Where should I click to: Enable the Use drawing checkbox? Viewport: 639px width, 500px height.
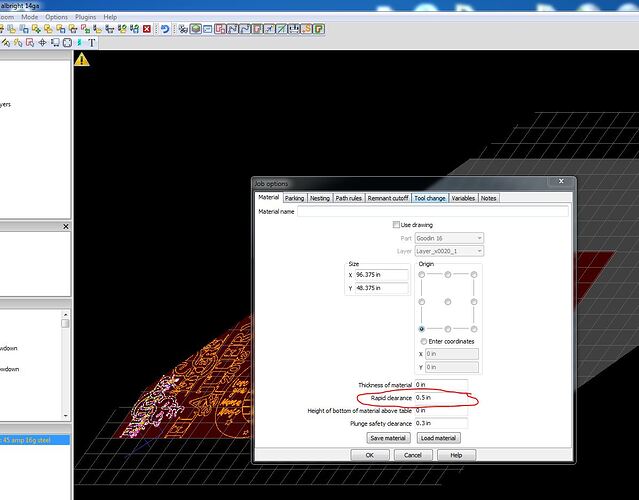pyautogui.click(x=396, y=225)
